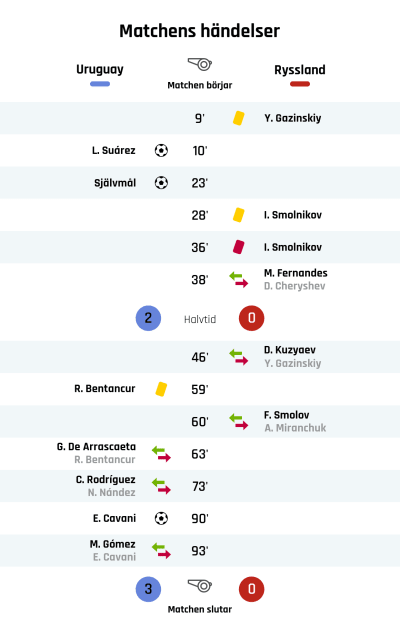This screenshot has width=400, height=619.
Task: Click the own goal ball icon at 23'
Action: (161, 183)
